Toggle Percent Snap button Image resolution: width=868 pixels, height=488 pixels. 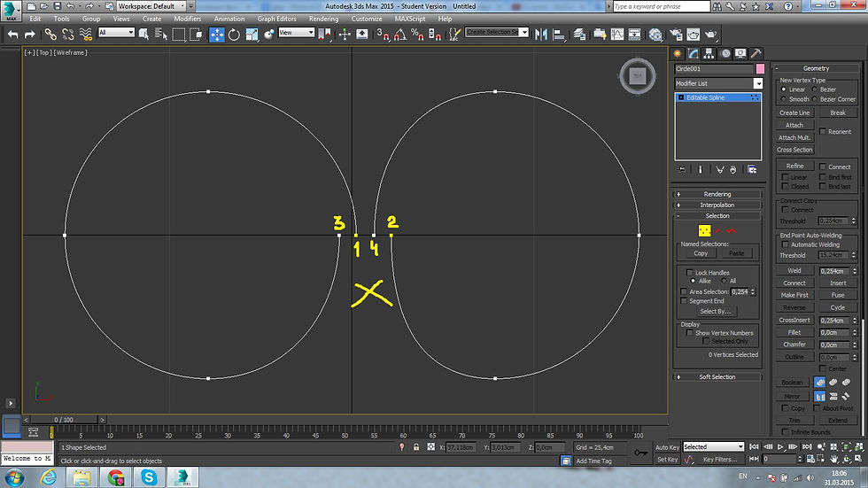417,35
